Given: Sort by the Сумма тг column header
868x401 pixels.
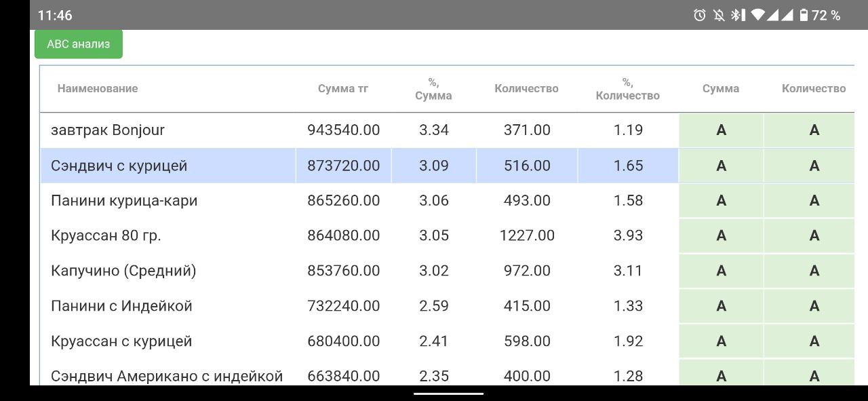Looking at the screenshot, I should (343, 88).
